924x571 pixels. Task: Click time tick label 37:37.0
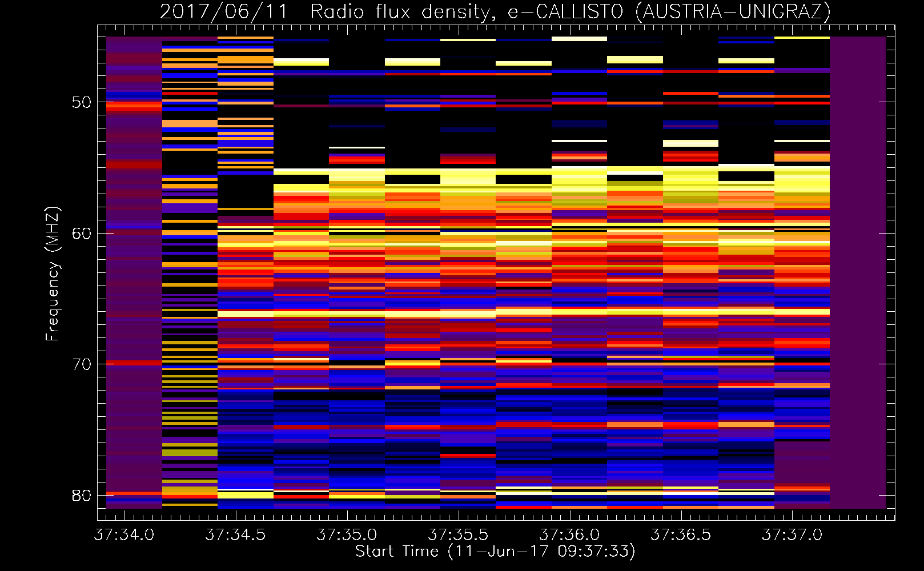point(793,535)
